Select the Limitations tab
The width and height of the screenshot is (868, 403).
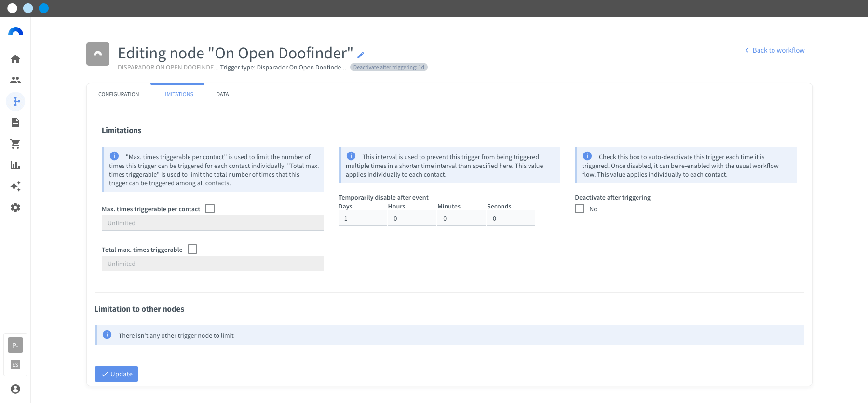click(177, 94)
